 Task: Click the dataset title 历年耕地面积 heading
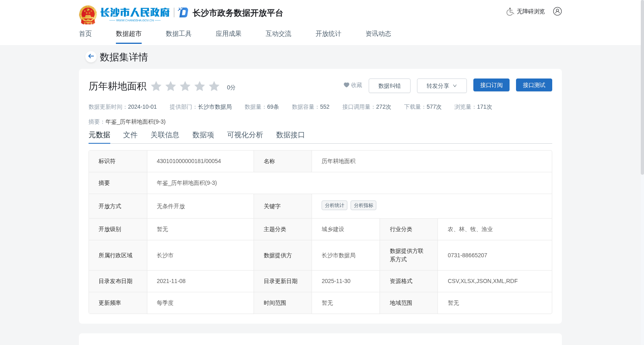118,86
